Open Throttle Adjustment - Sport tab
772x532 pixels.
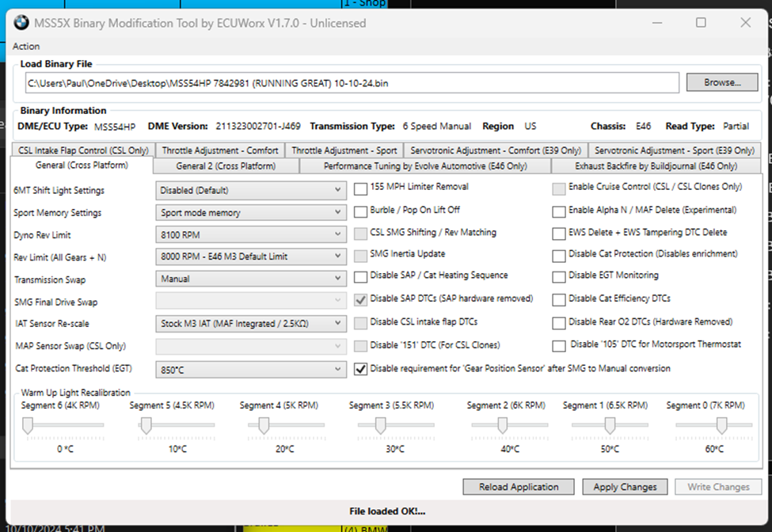pos(344,150)
